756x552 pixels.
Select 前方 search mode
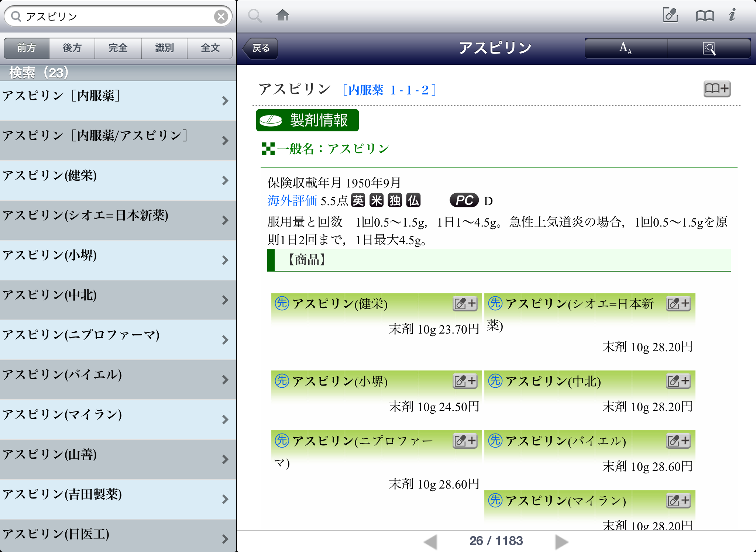tap(27, 48)
